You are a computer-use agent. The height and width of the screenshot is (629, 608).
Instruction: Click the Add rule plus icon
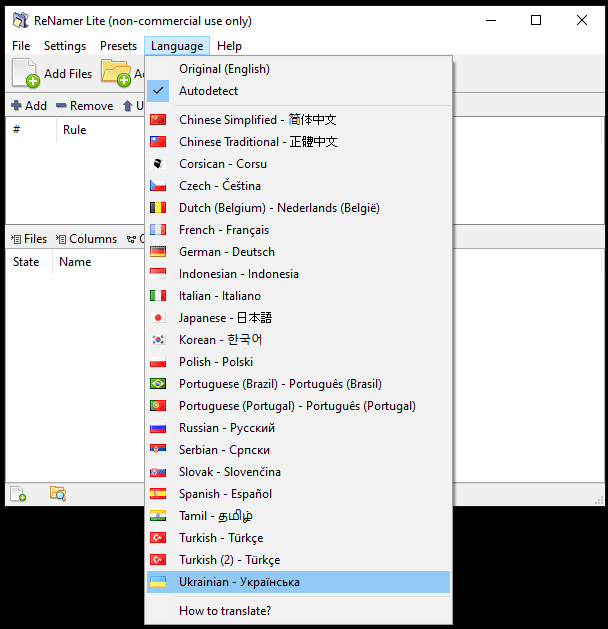point(16,106)
